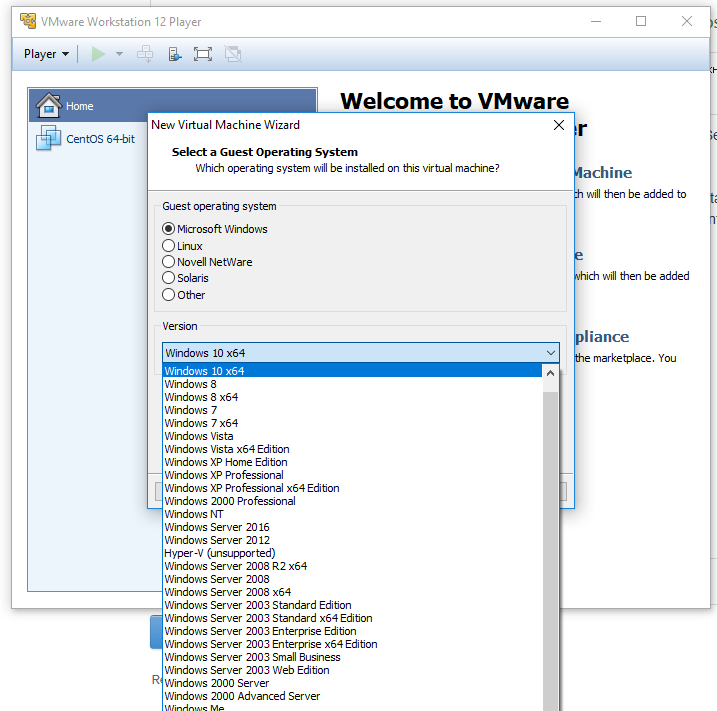The height and width of the screenshot is (711, 717).
Task: Click the Send Ctrl+Alt+Del toolbar icon
Action: (x=145, y=54)
